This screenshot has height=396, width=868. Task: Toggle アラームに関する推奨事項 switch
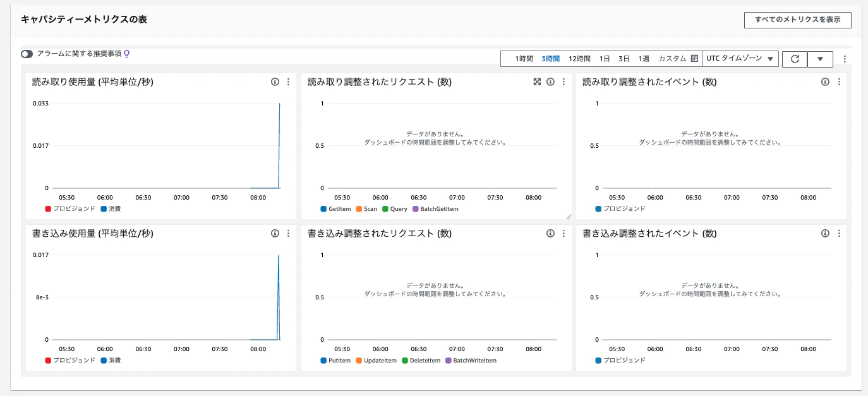pyautogui.click(x=27, y=54)
